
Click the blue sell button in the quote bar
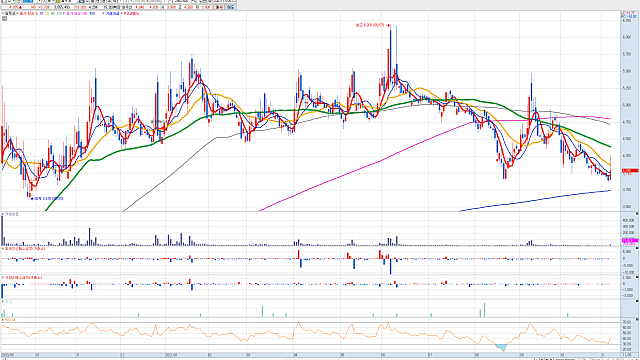tap(231, 7)
